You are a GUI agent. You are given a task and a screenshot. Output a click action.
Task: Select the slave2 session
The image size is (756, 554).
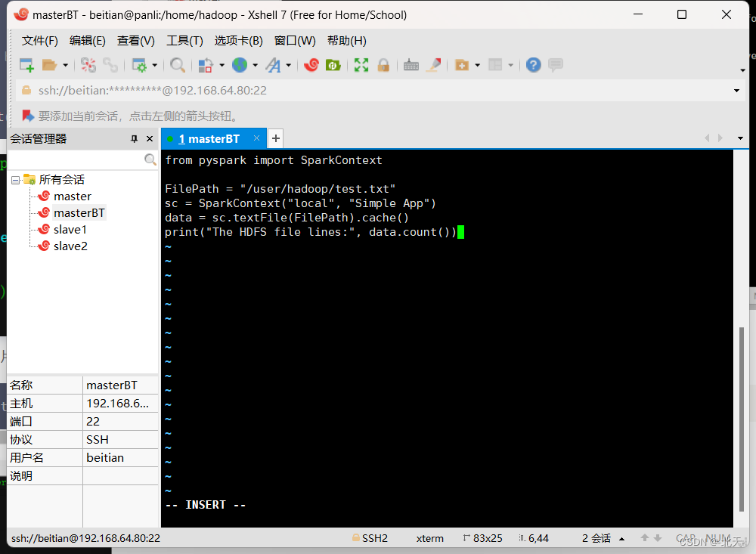70,246
